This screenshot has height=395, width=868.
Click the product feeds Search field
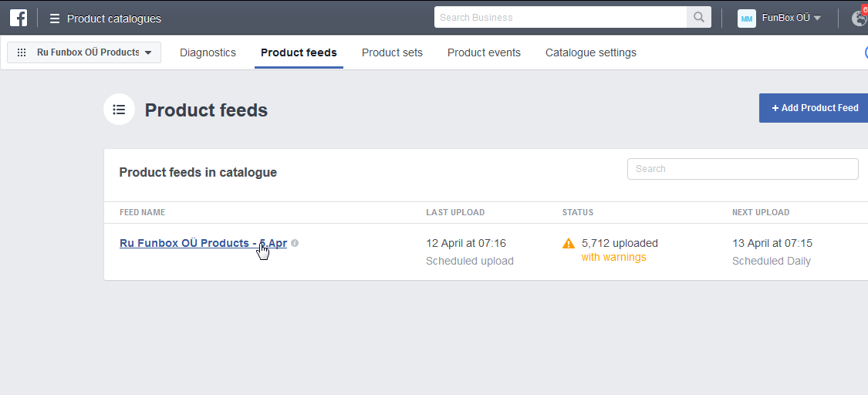click(742, 169)
